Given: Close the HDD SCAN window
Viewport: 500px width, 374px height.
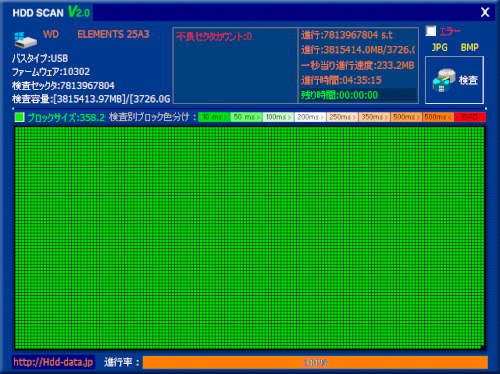Looking at the screenshot, I should [485, 12].
